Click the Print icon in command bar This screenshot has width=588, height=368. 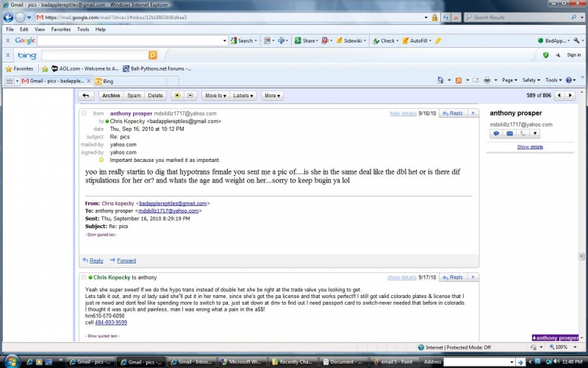[x=487, y=80]
